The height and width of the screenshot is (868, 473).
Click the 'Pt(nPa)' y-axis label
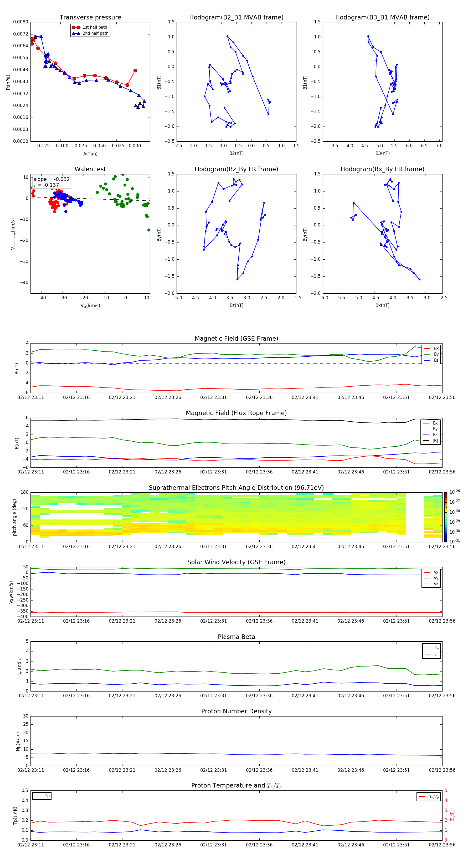[8, 82]
